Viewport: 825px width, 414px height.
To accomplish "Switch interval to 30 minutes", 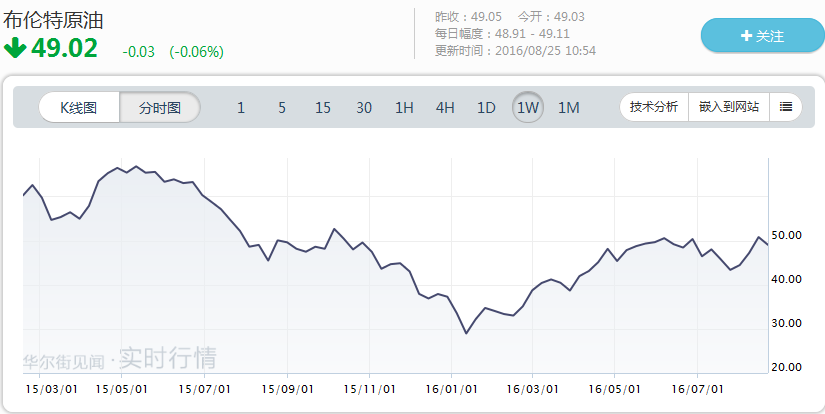I will (x=364, y=108).
